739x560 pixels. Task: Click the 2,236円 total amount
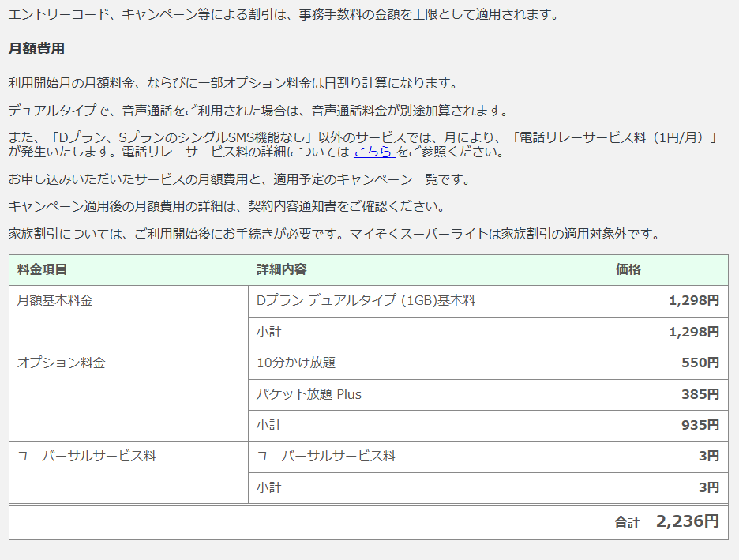688,521
